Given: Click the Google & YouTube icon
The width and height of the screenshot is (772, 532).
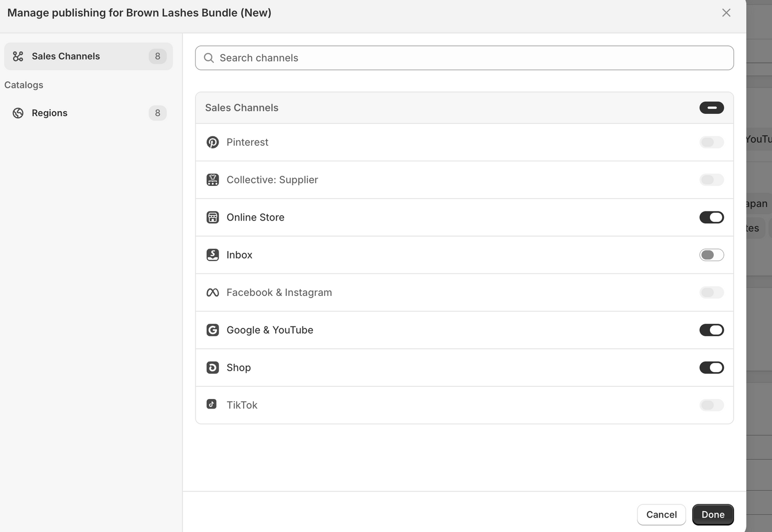Looking at the screenshot, I should tap(213, 330).
